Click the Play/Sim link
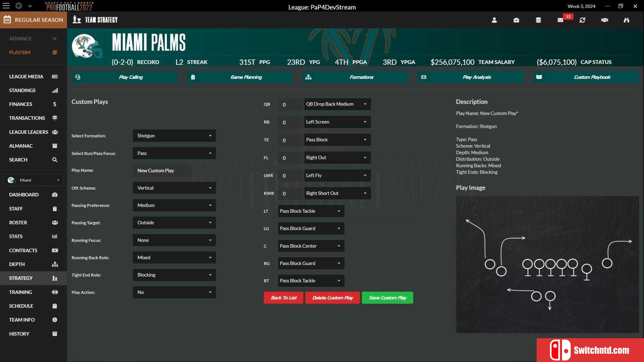The height and width of the screenshot is (362, 644). coord(19,52)
